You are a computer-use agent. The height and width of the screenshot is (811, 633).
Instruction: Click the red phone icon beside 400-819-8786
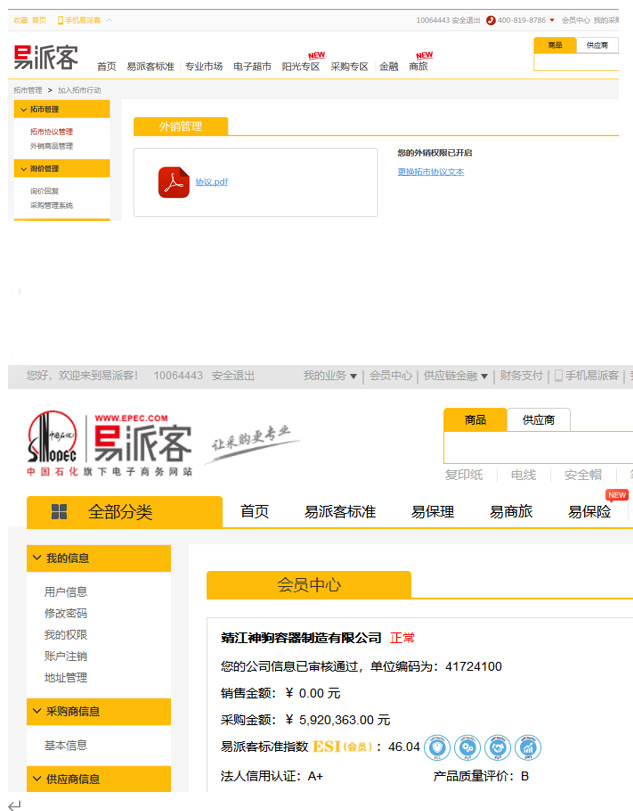[x=491, y=20]
